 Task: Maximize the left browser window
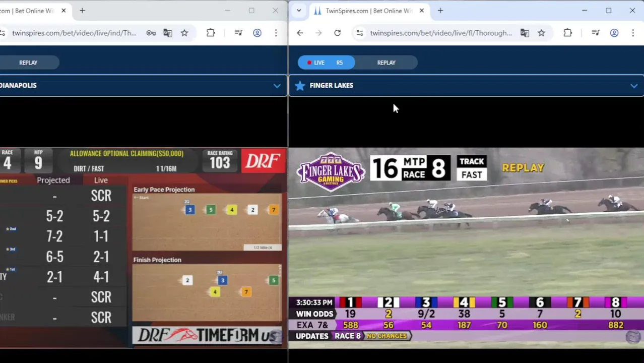251,11
